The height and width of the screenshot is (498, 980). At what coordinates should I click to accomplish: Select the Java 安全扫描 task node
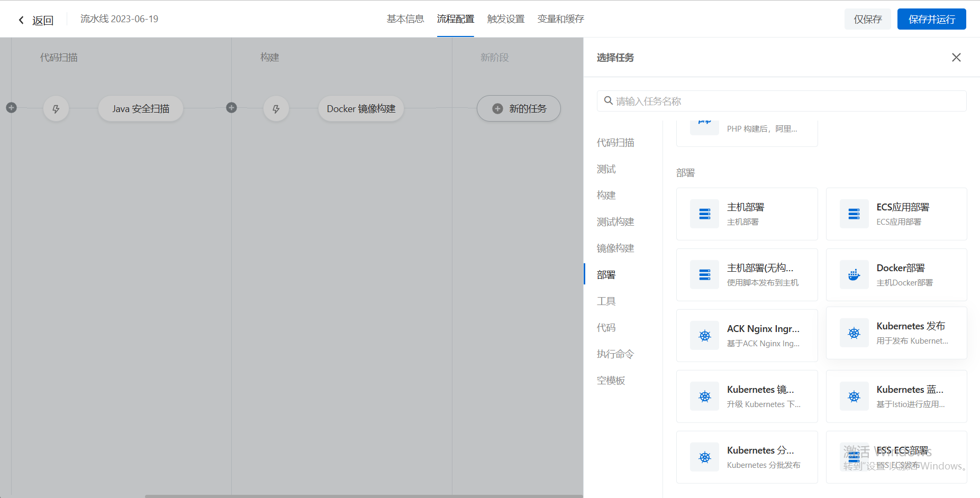click(141, 108)
